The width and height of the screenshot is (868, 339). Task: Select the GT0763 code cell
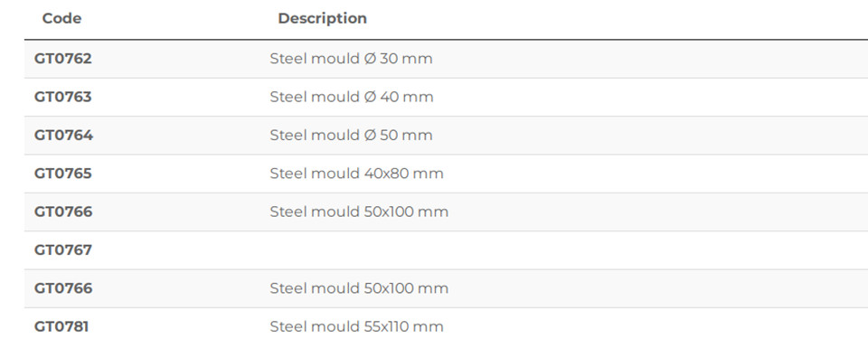coord(63,97)
